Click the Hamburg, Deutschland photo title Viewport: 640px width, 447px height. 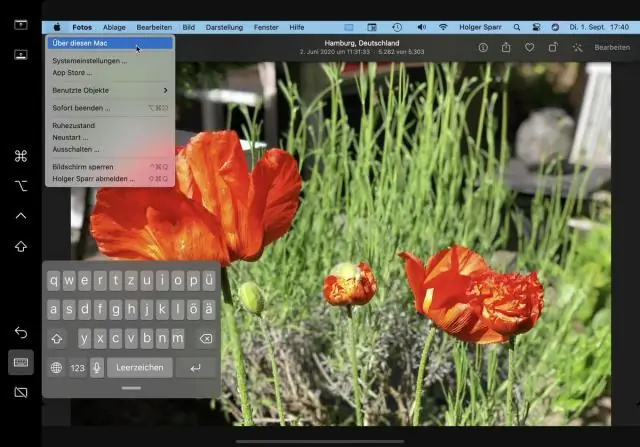click(362, 43)
